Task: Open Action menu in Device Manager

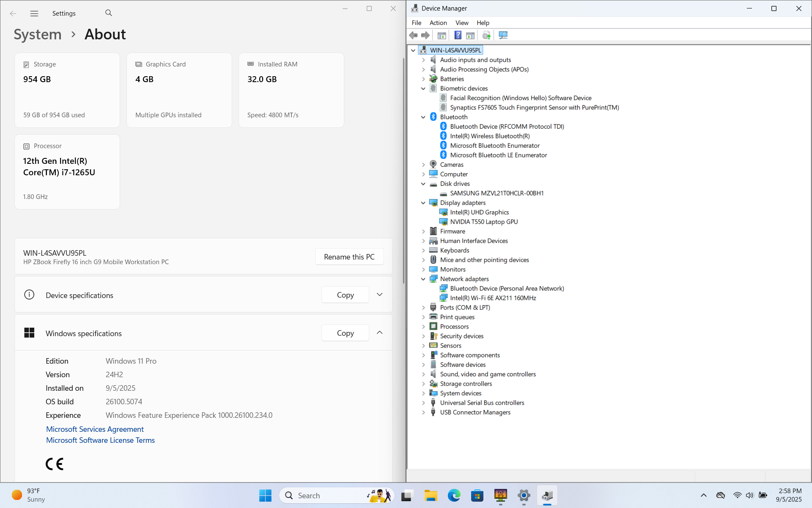Action: 438,23
